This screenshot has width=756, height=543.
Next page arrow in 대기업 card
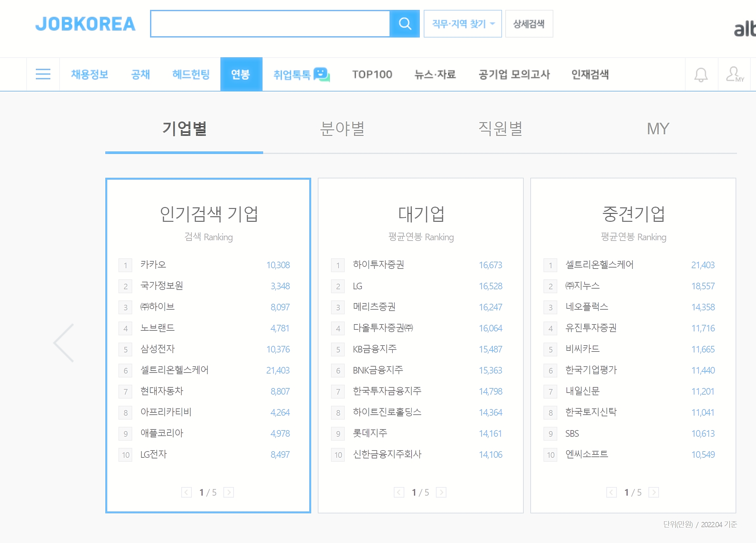441,492
